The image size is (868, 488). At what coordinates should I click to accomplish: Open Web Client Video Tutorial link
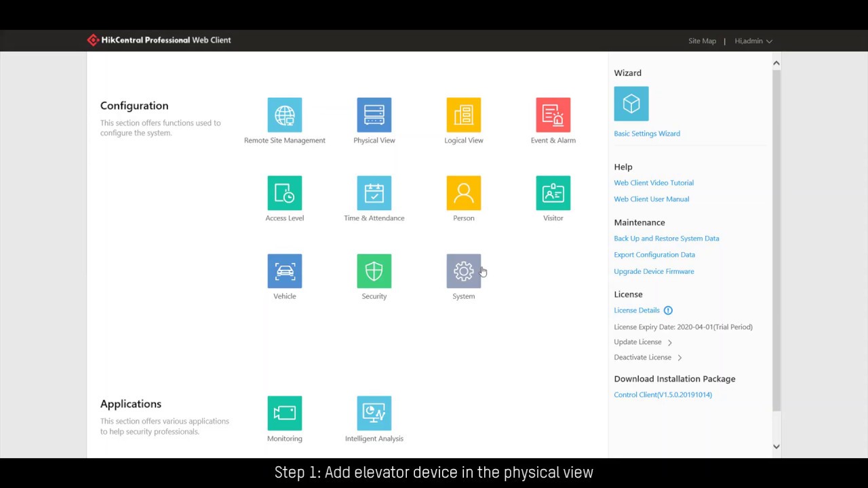point(654,183)
